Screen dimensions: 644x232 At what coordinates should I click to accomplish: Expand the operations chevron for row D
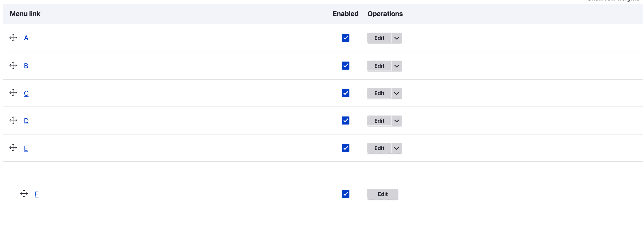tap(396, 121)
